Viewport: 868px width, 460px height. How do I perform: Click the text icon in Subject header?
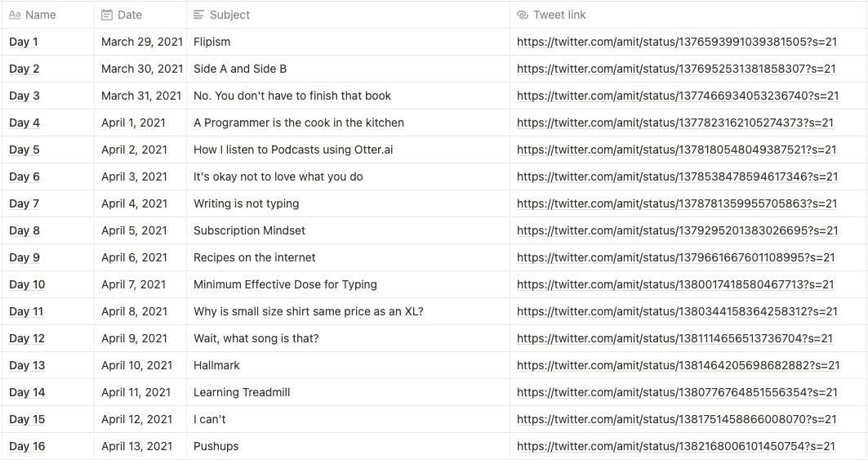[199, 15]
